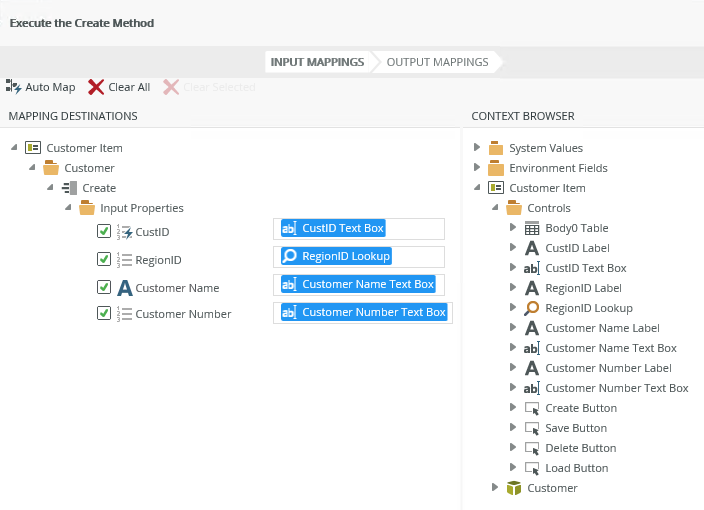Click the Customer Name mapping field
Viewport: 704px width, 510px height.
pos(358,284)
